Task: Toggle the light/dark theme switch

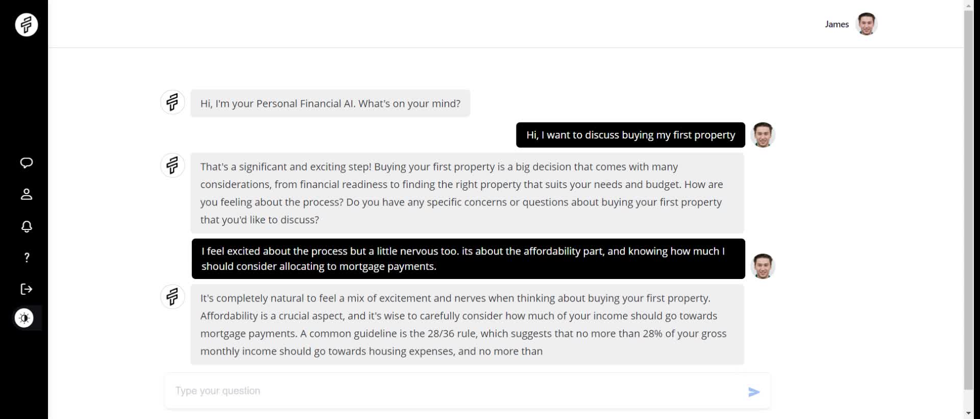Action: click(24, 318)
